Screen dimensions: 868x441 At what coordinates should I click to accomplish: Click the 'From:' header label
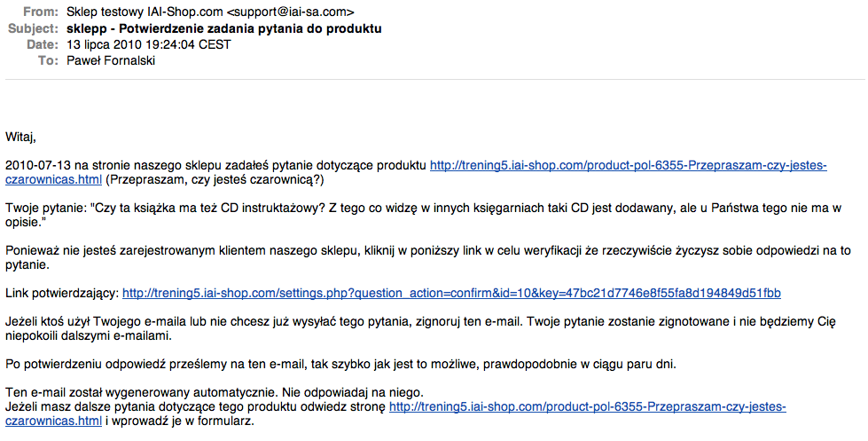41,12
